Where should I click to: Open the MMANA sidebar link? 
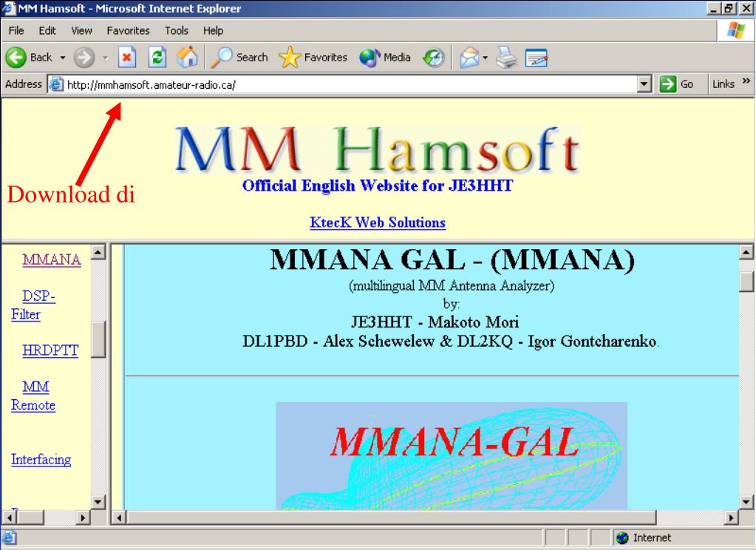[52, 259]
